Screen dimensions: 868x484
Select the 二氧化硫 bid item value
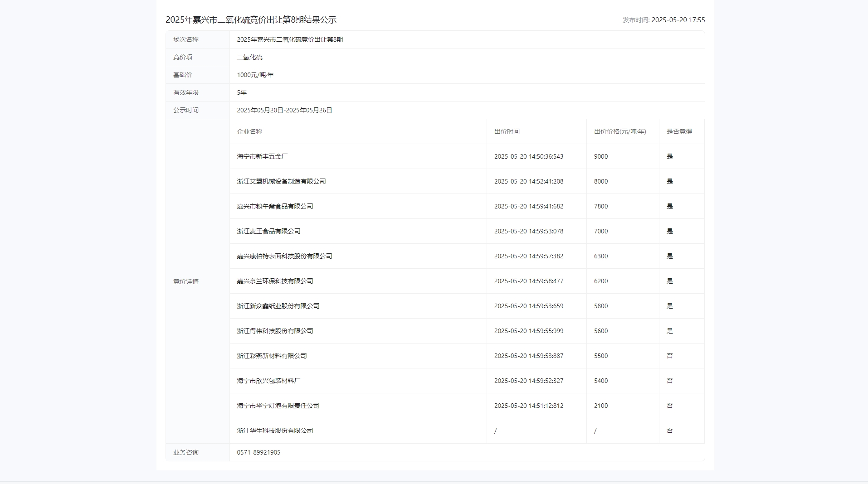coord(249,57)
